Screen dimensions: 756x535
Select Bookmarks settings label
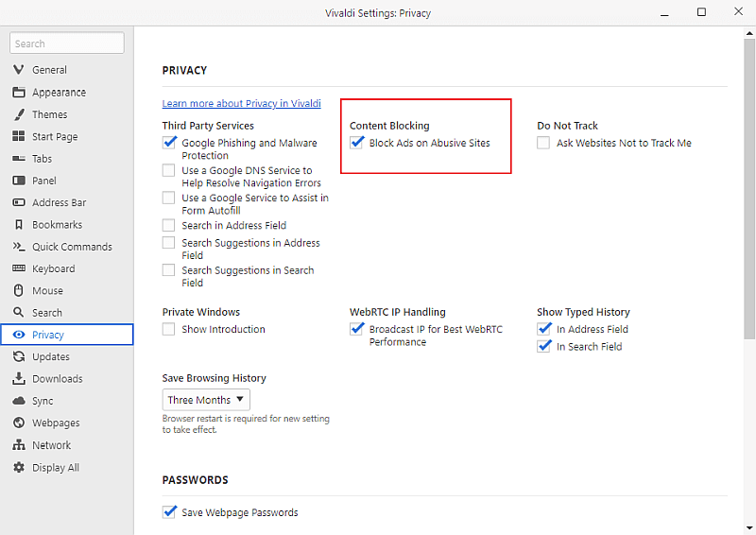(x=57, y=225)
